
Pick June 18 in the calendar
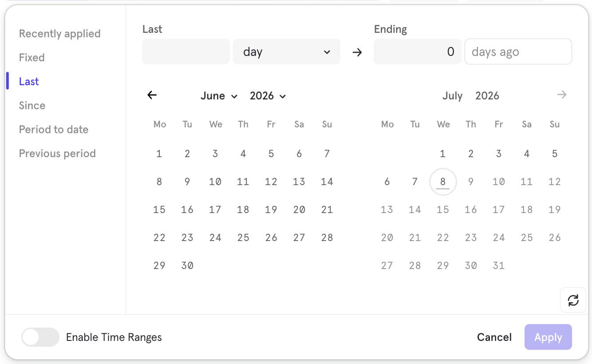click(243, 210)
